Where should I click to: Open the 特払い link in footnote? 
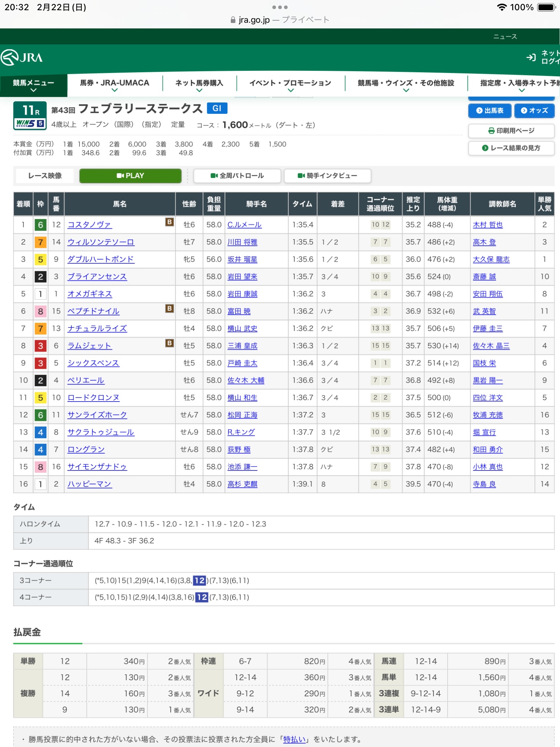pos(295,739)
